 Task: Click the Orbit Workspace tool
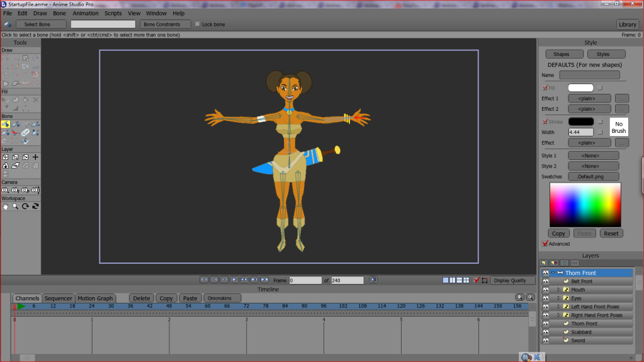click(35, 206)
